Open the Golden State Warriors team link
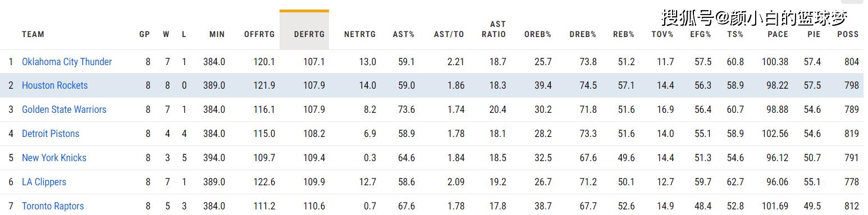 click(x=64, y=109)
